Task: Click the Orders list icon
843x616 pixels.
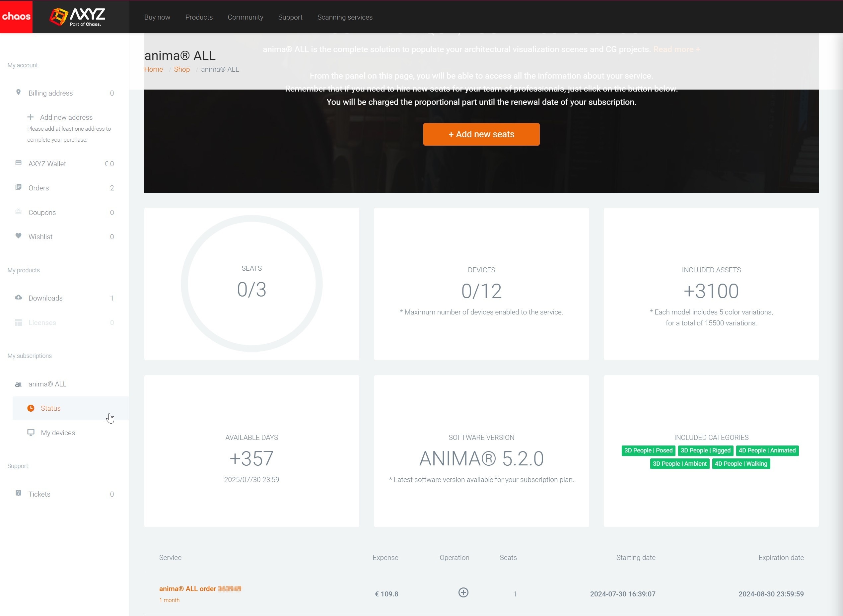Action: coord(18,187)
